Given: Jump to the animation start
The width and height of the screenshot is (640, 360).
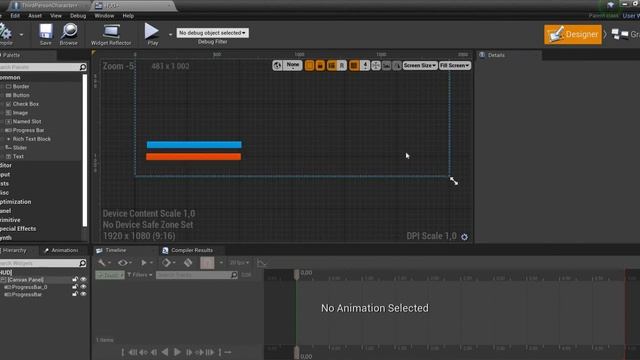Looking at the screenshot, I should tap(133, 352).
